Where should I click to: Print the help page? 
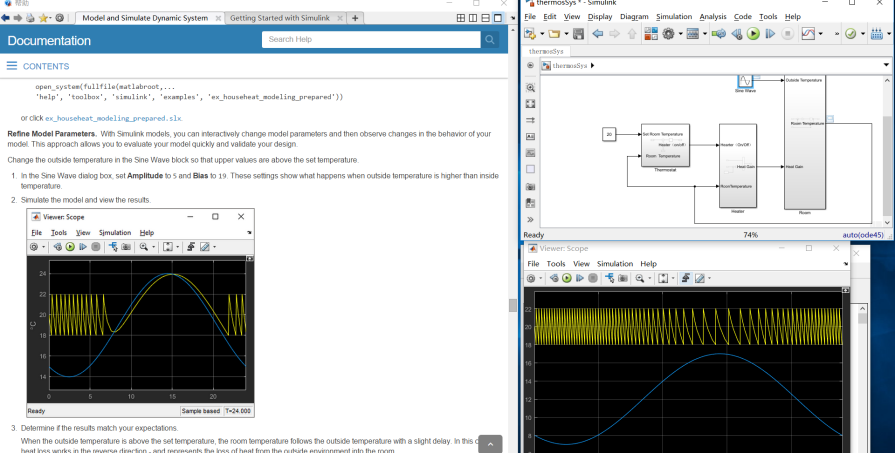click(31, 18)
